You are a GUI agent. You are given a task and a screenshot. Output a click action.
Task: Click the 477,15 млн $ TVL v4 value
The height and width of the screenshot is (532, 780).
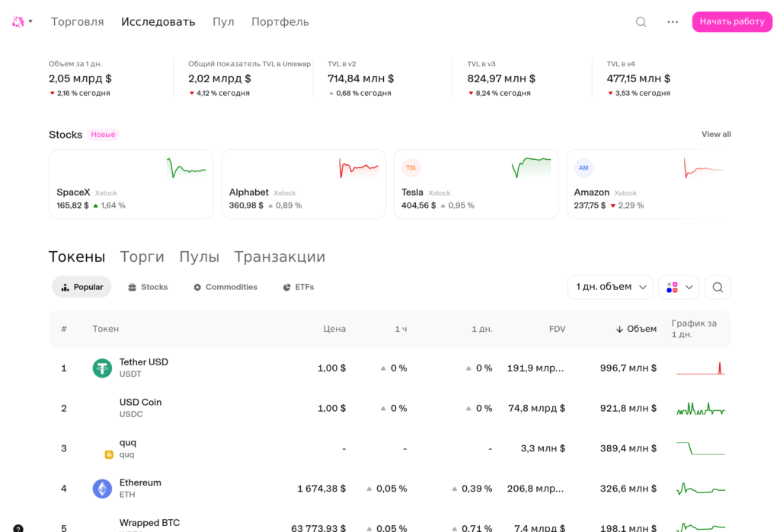(638, 78)
